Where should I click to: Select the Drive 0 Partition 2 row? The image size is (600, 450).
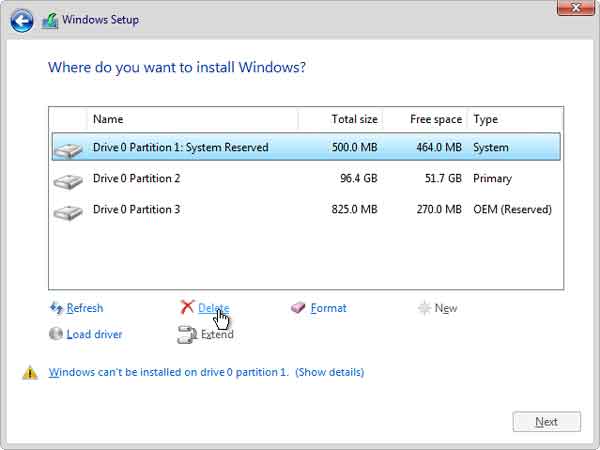(306, 178)
